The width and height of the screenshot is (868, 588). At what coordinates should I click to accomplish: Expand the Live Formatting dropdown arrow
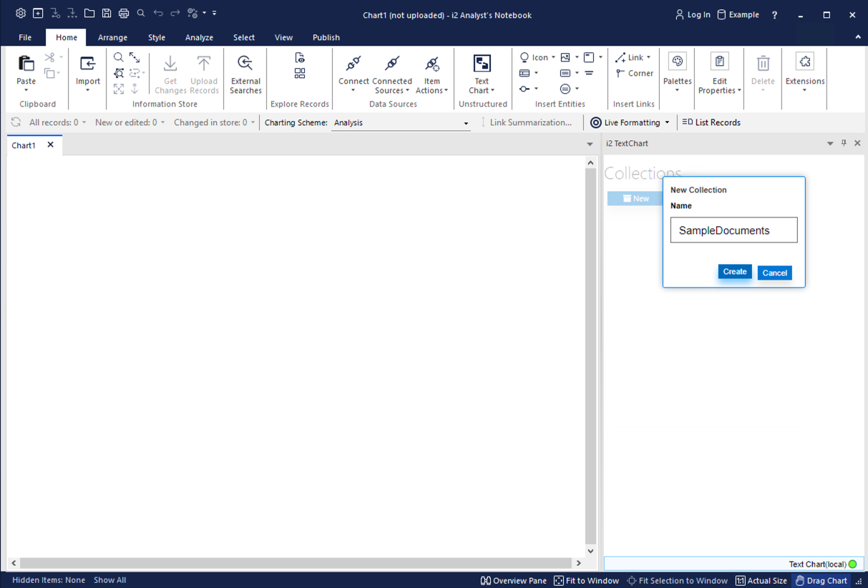(x=667, y=122)
